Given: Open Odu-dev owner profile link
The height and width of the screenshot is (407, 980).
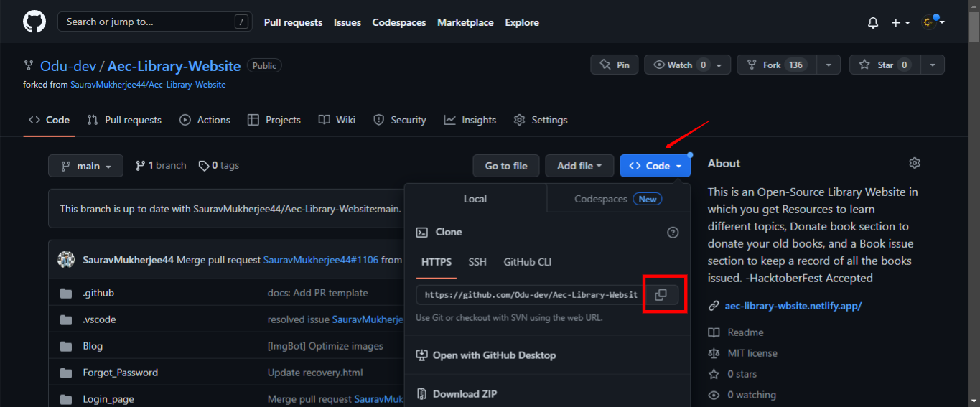Looking at the screenshot, I should tap(68, 66).
